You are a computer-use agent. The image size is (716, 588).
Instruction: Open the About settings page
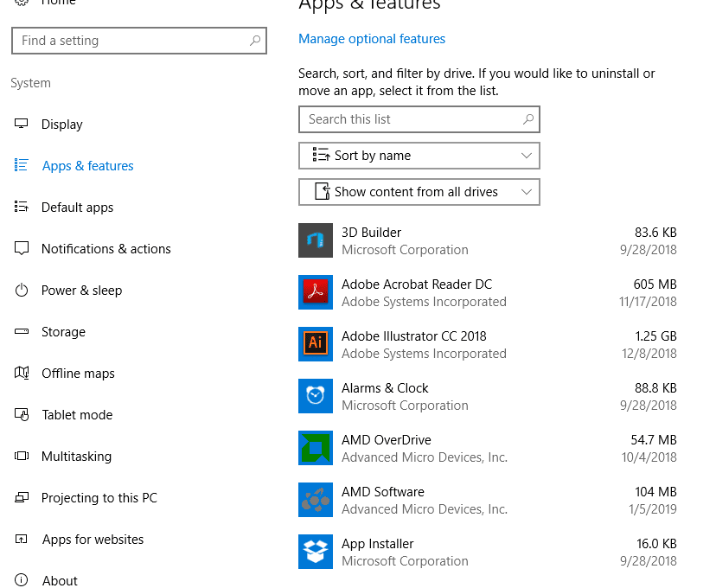tap(60, 581)
